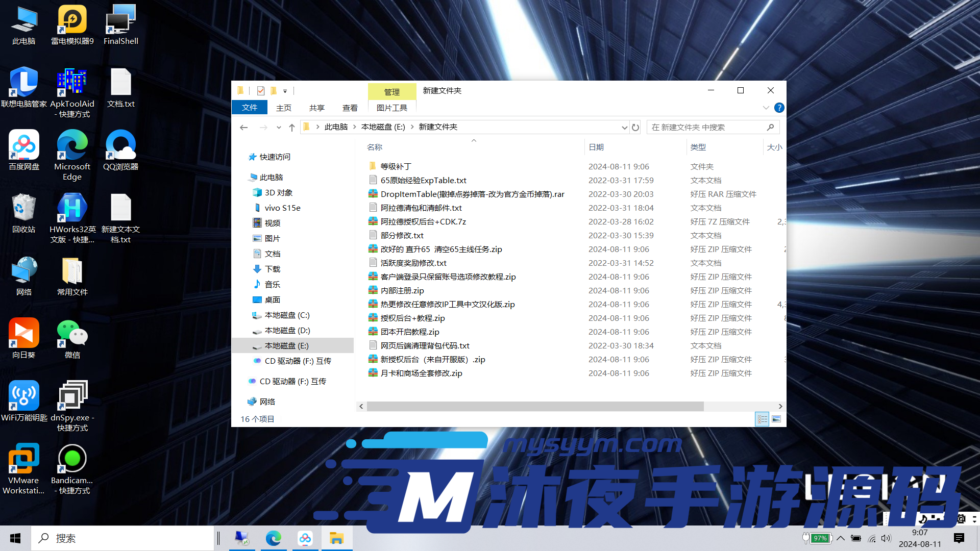The height and width of the screenshot is (551, 980).
Task: Open the address bar history dropdown
Action: [x=624, y=127]
